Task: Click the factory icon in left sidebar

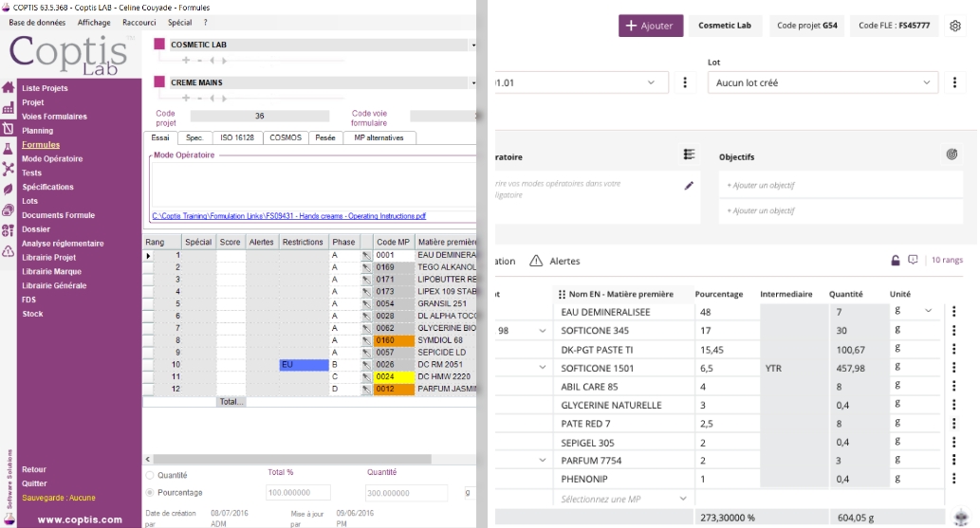Action: click(9, 108)
